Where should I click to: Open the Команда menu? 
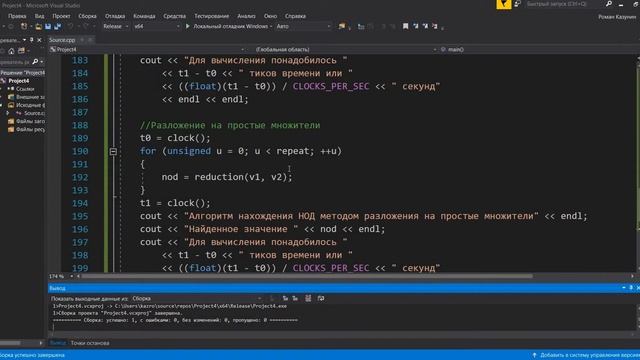click(144, 16)
